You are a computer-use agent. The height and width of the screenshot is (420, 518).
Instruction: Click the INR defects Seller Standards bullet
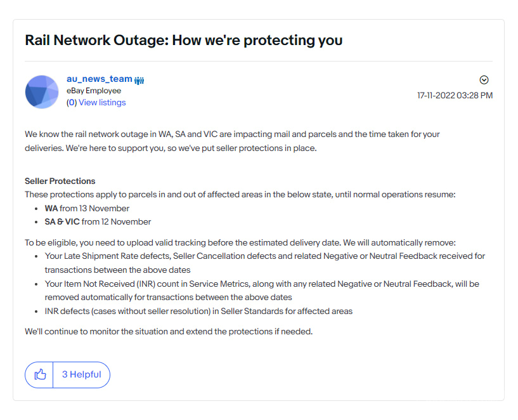198,311
